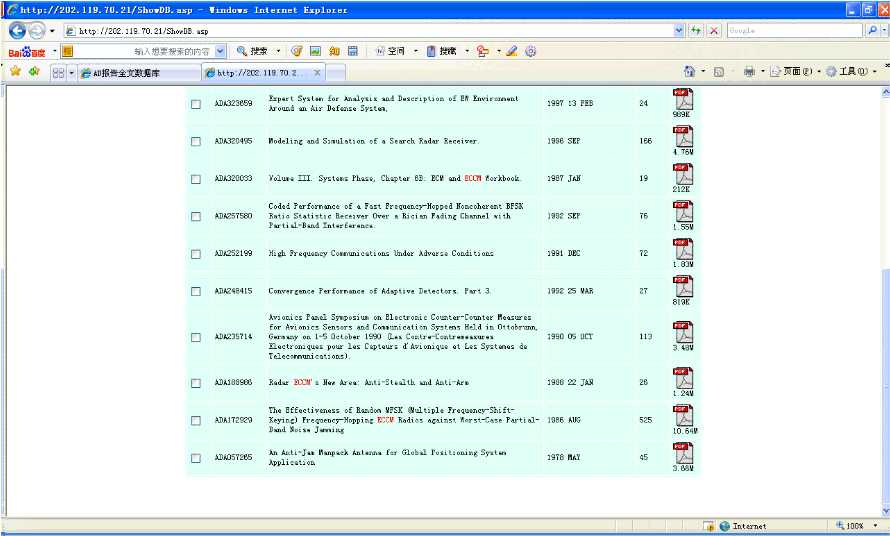The image size is (890, 536).
Task: Open the PDF for report ADA323859
Action: [x=683, y=99]
